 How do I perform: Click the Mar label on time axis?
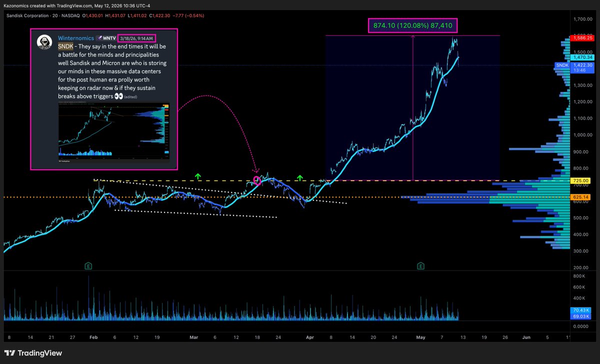point(194,338)
